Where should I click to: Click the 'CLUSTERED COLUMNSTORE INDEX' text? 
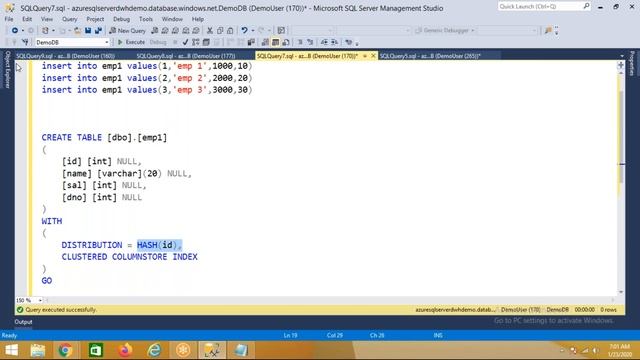click(129, 257)
